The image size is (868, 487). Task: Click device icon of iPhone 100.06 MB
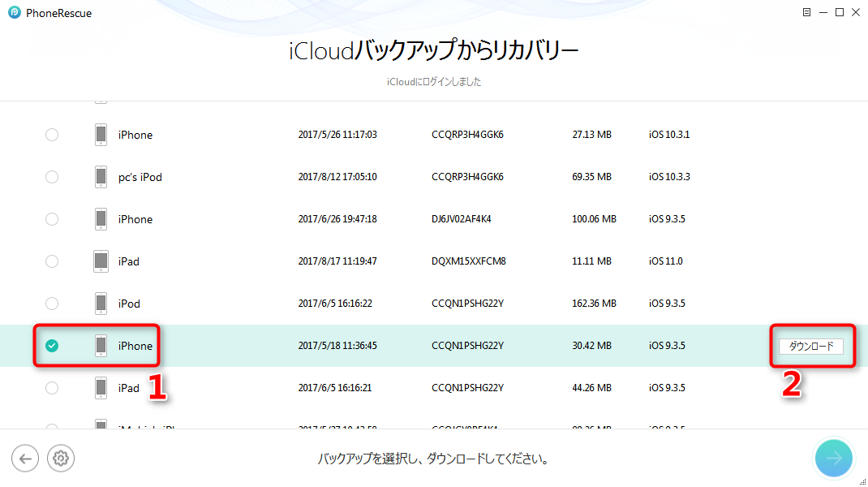101,219
